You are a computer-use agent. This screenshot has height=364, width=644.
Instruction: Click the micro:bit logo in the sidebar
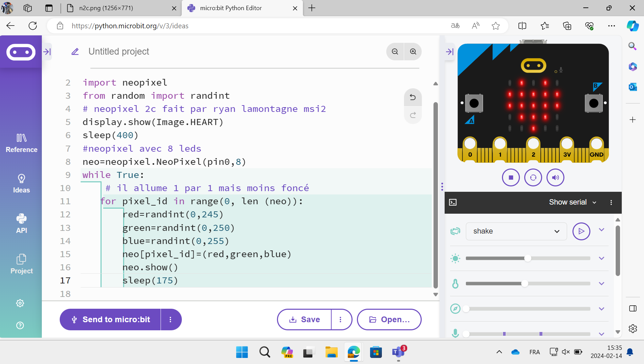pyautogui.click(x=21, y=52)
